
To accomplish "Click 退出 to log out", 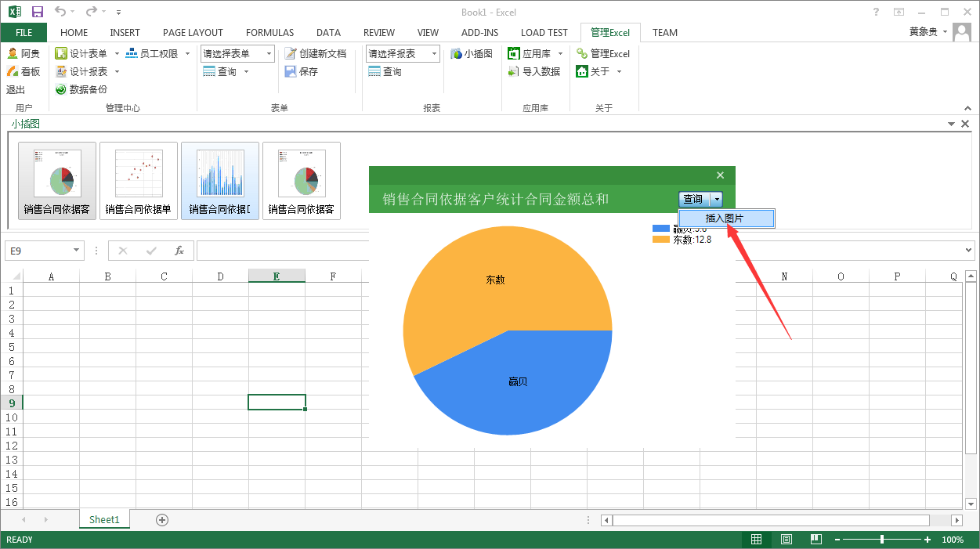I will 16,89.
